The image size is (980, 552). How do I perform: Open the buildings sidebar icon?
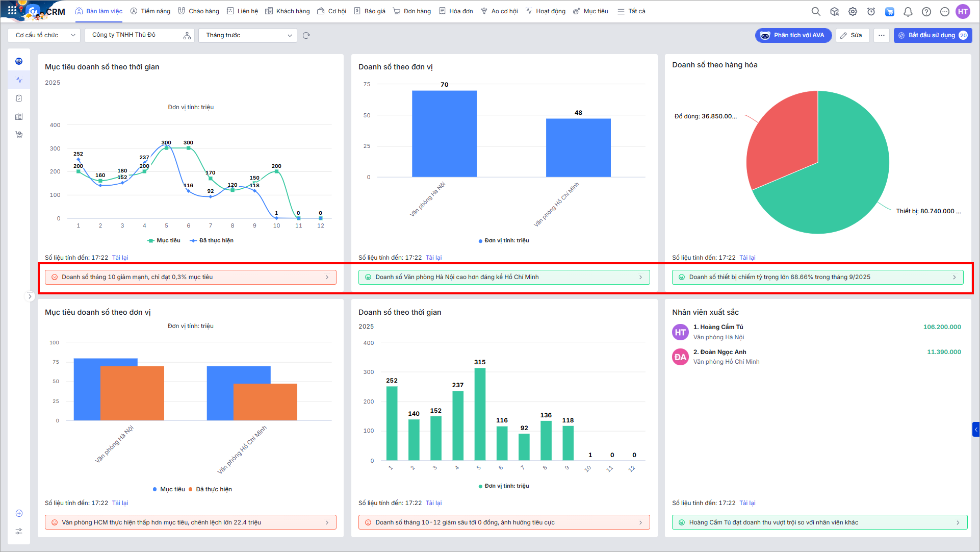pos(19,116)
